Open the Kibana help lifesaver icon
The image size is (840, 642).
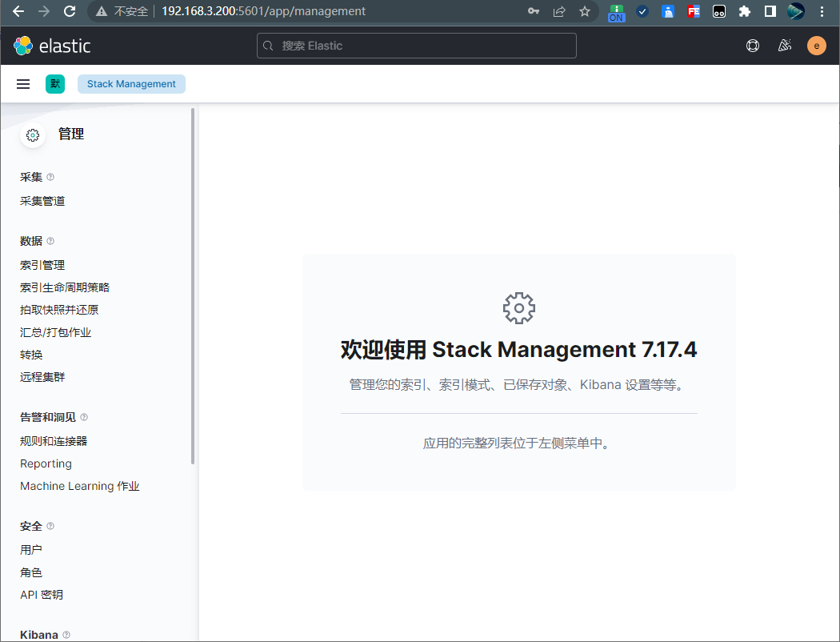pyautogui.click(x=752, y=46)
